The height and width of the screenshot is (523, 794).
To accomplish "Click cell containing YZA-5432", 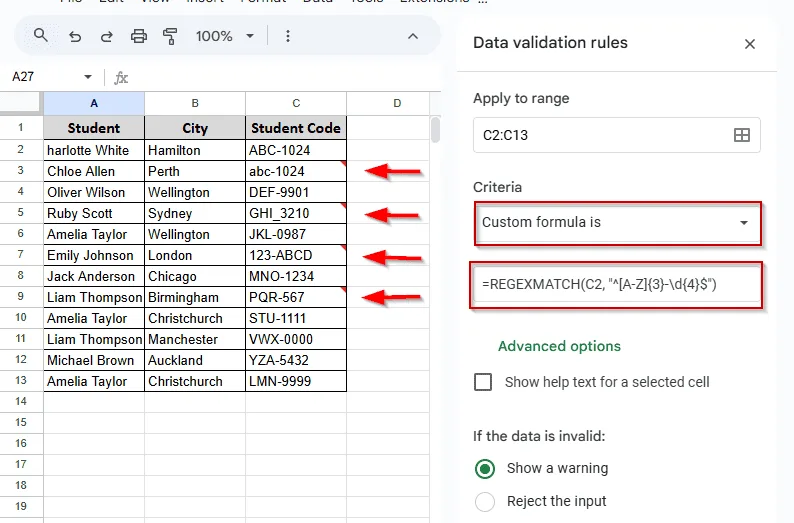I will pos(296,360).
